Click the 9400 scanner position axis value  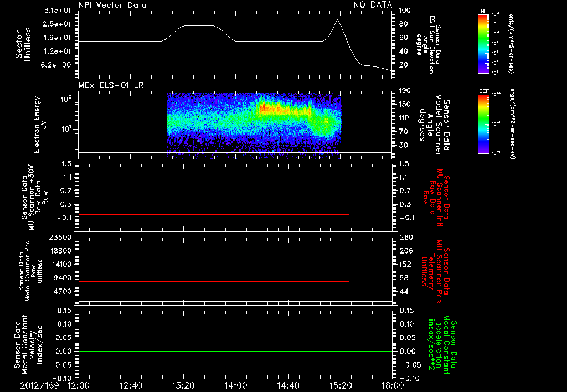63,278
